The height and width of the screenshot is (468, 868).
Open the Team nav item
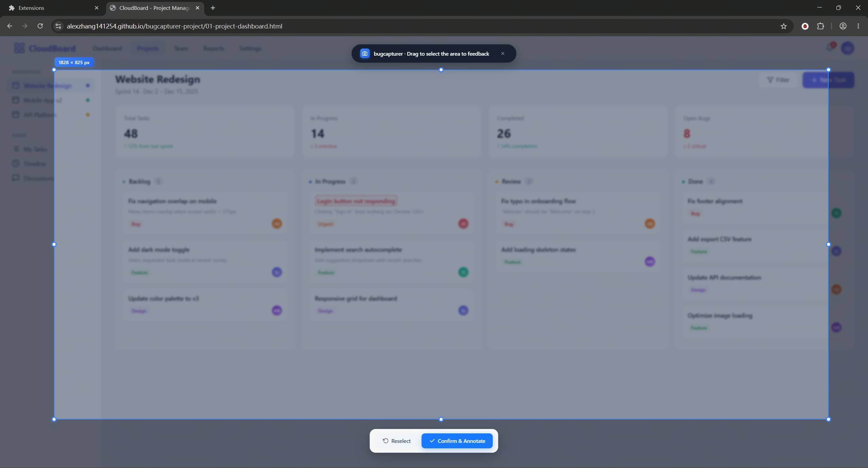[181, 49]
